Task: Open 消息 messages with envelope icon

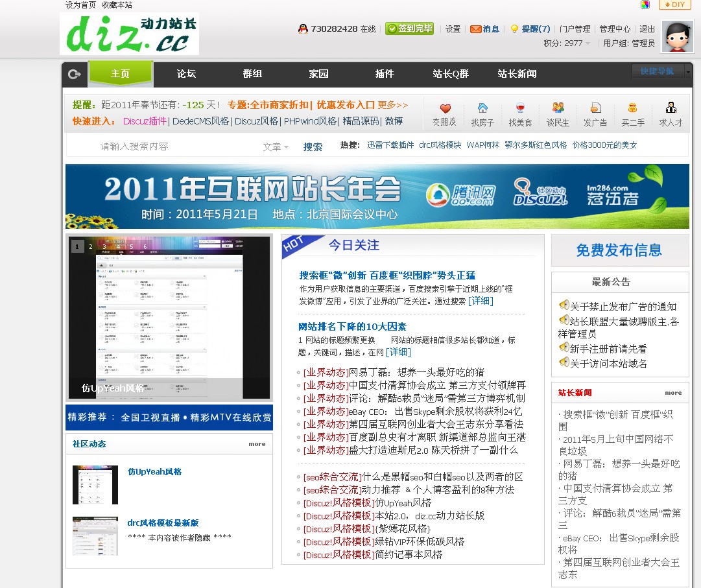Action: point(484,29)
